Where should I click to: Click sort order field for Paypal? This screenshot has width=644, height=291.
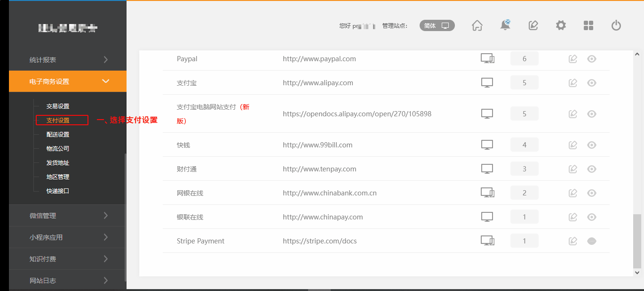tap(525, 59)
